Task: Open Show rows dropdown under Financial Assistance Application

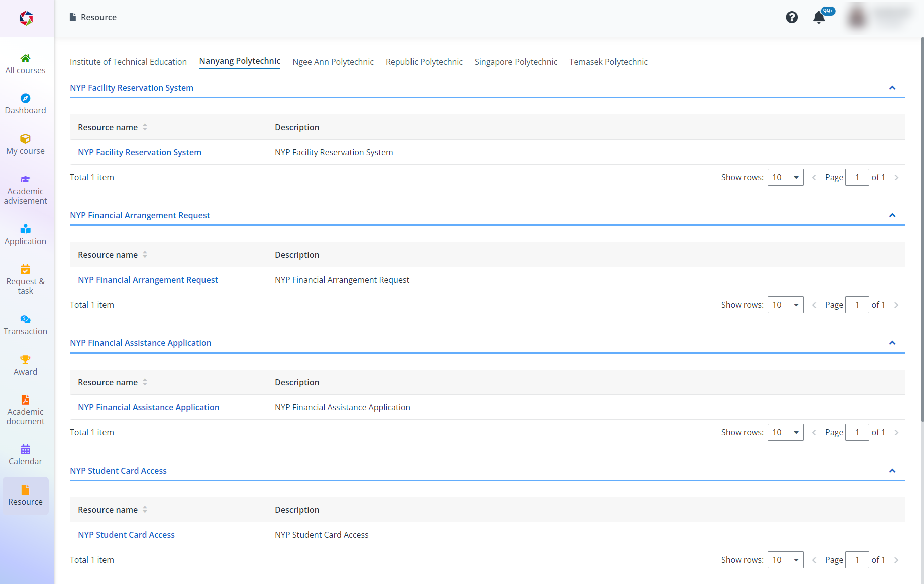Action: pos(785,432)
